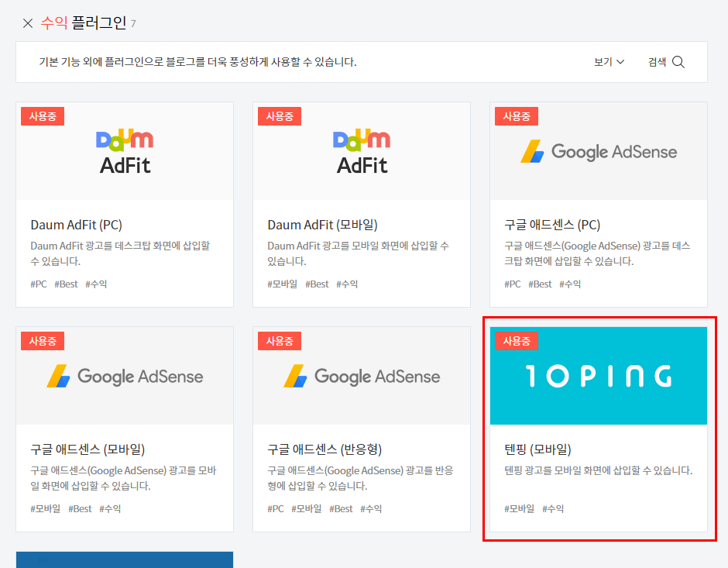728x568 pixels.
Task: Select #모바일 tag under 텐핑 (모바일)
Action: point(519,509)
